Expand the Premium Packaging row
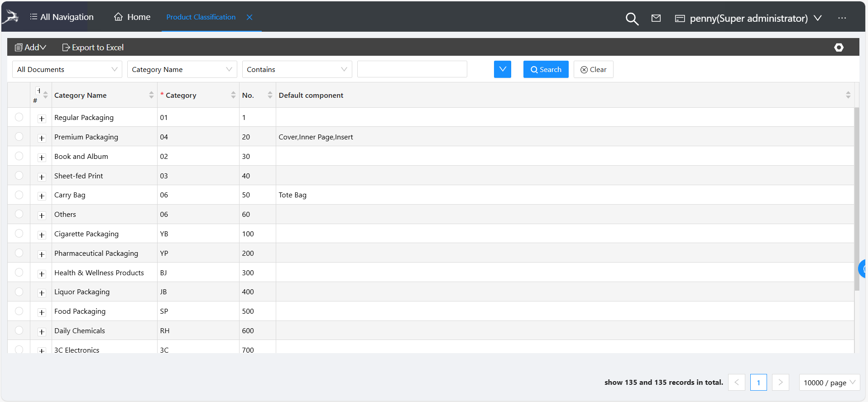 [42, 138]
